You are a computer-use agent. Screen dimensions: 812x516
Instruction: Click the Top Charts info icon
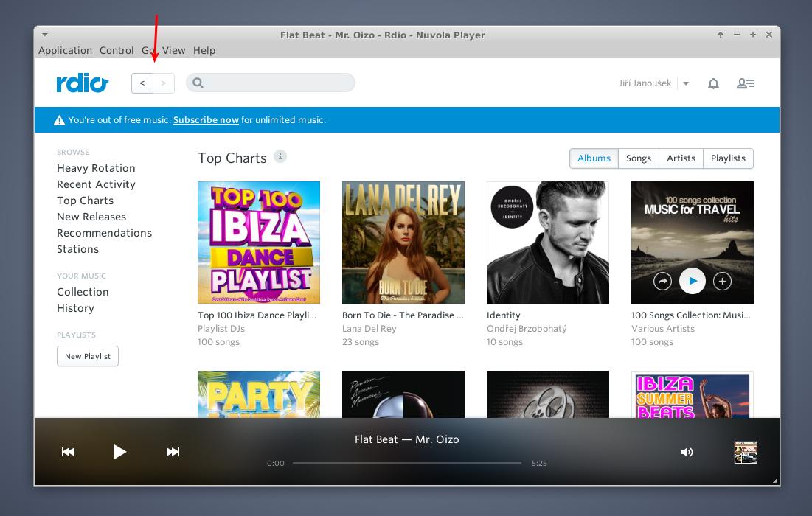tap(280, 156)
